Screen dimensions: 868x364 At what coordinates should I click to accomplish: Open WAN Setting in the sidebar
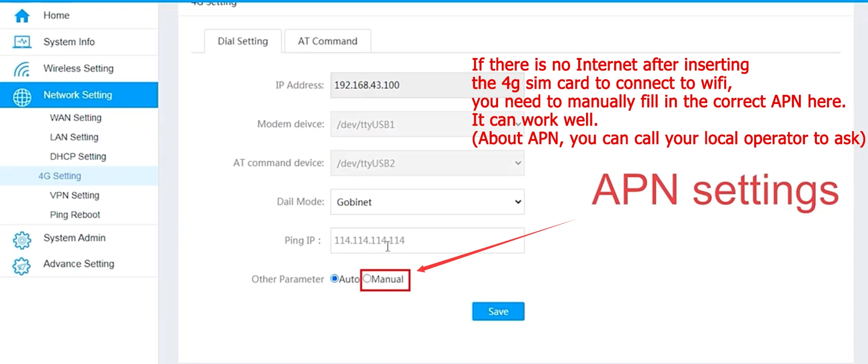pos(76,118)
